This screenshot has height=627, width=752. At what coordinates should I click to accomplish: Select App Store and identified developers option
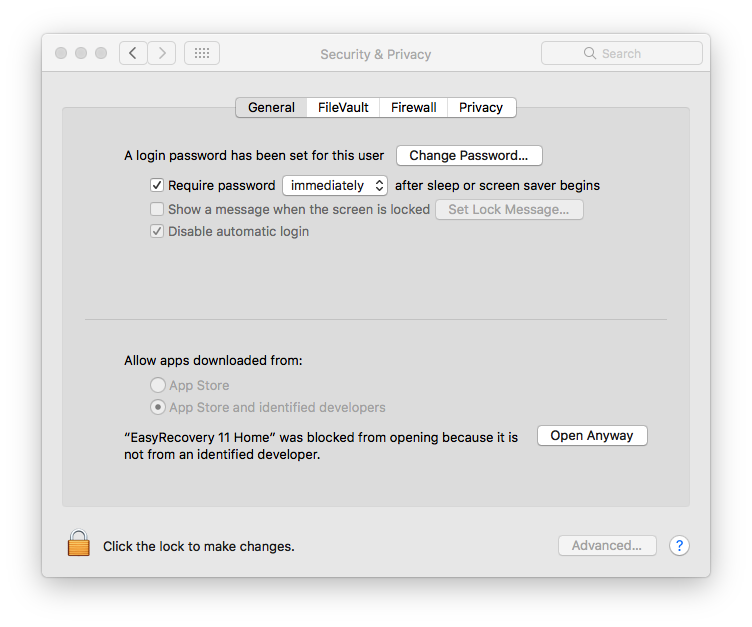click(158, 407)
